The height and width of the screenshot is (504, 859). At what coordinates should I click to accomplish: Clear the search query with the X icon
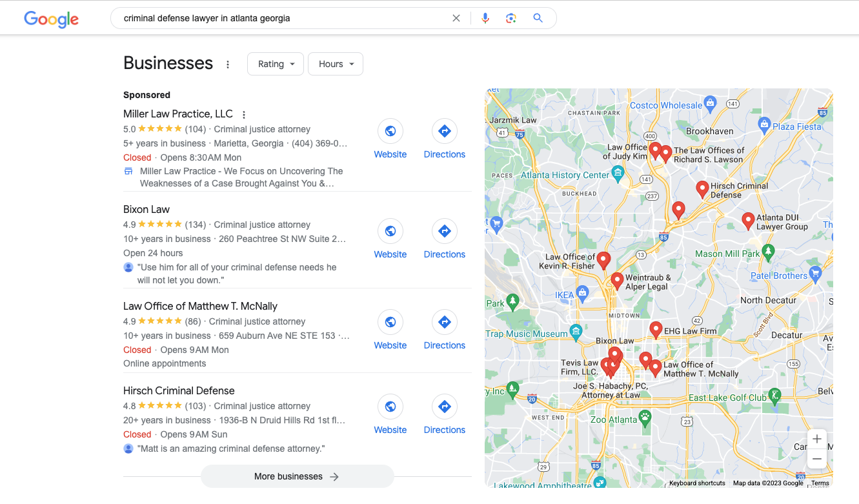click(x=456, y=18)
